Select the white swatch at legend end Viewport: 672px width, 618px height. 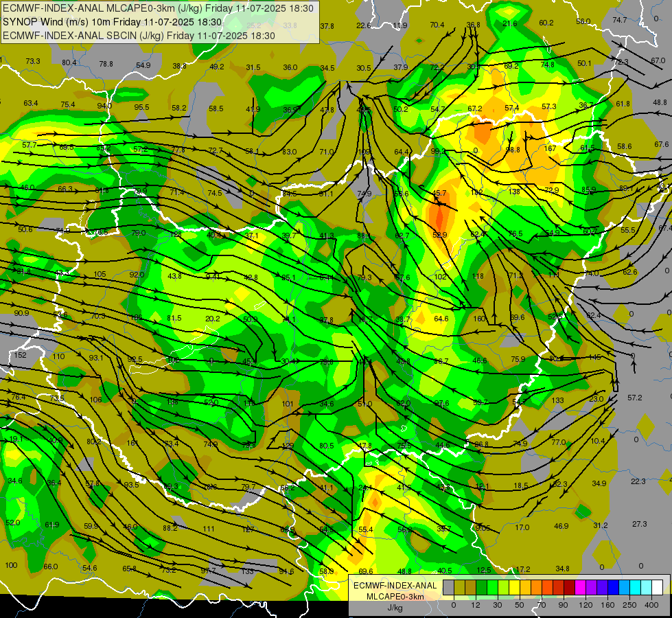(658, 587)
